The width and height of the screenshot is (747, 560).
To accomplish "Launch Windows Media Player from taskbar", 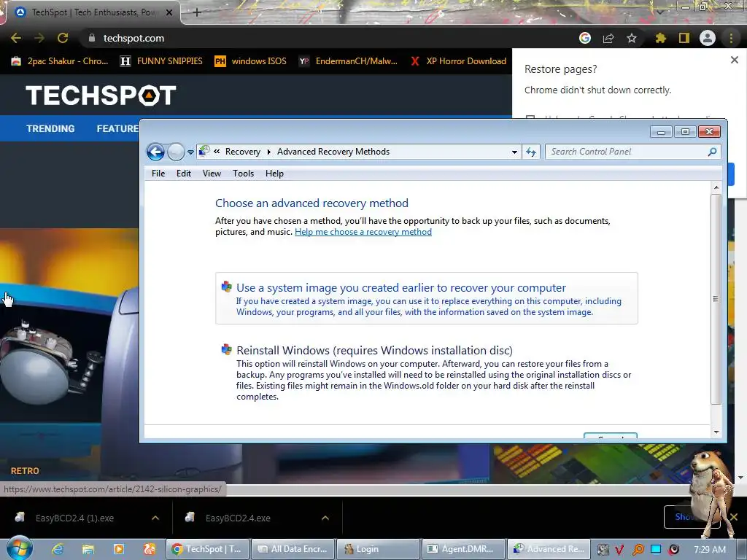I will (119, 549).
